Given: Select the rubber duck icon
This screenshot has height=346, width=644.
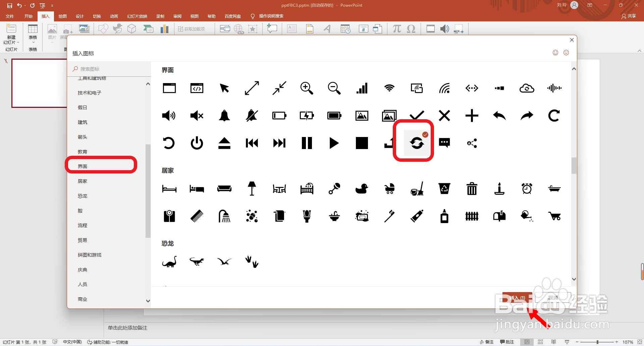Looking at the screenshot, I should (362, 189).
